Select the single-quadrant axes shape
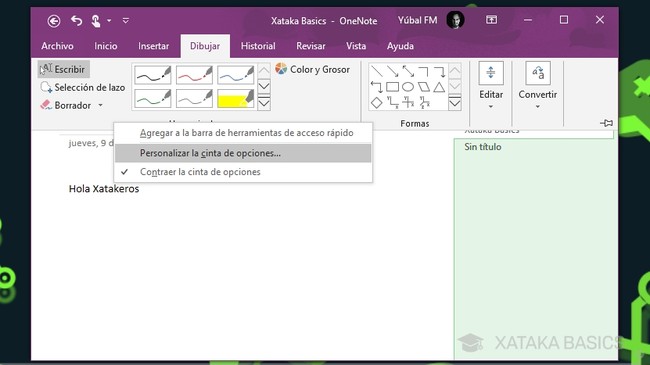Screen dimensions: 650x365 (393, 102)
